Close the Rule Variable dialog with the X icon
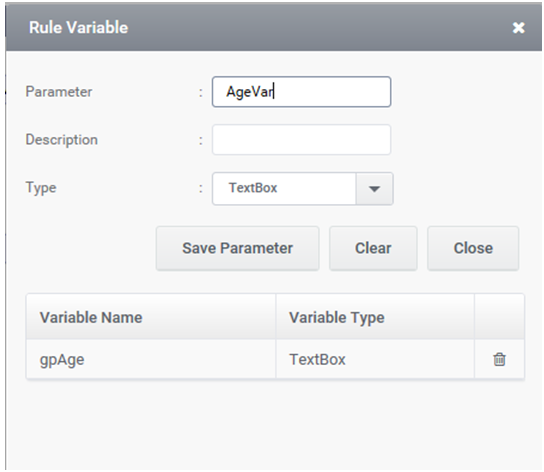 (x=518, y=28)
